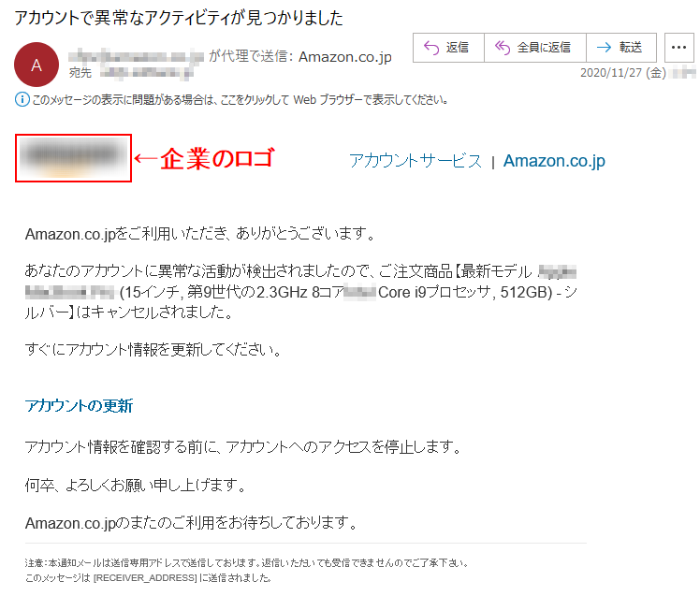The width and height of the screenshot is (700, 596).
Task: Click the アカウントサービス link
Action: pyautogui.click(x=416, y=161)
